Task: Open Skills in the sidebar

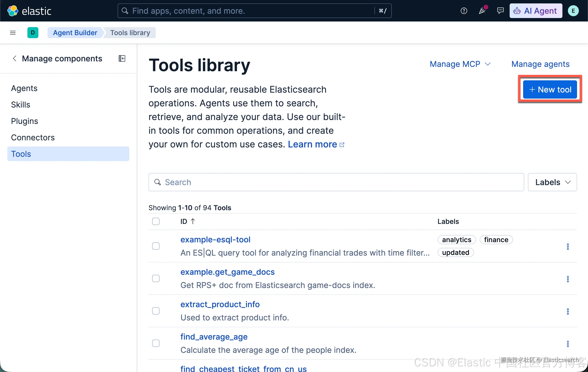Action: tap(21, 105)
